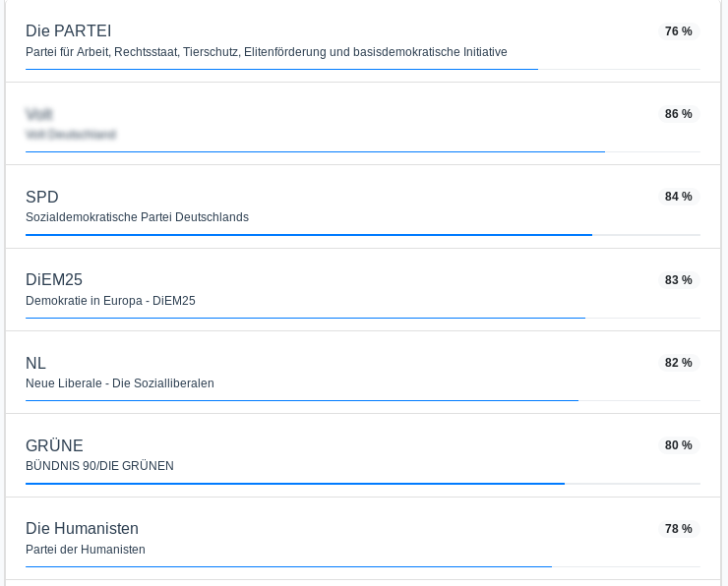Click the 80 % badge beside GRÜNE
Image resolution: width=728 pixels, height=586 pixels.
point(679,445)
